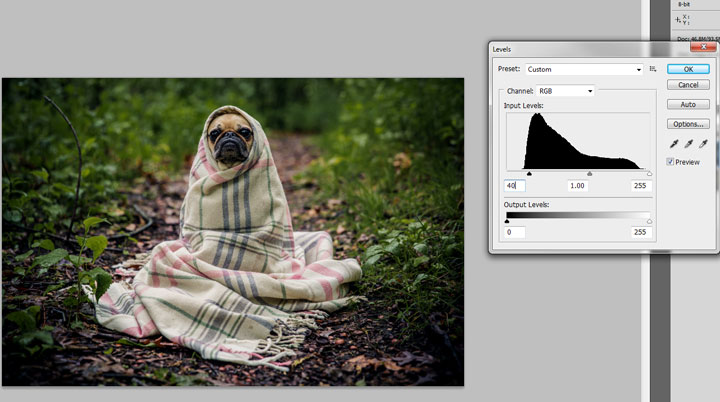Focus the input highlight field 255
The image size is (720, 402).
tap(641, 186)
